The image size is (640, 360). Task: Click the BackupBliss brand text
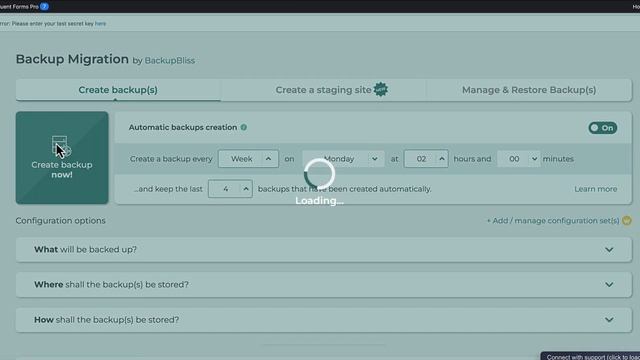(x=170, y=60)
